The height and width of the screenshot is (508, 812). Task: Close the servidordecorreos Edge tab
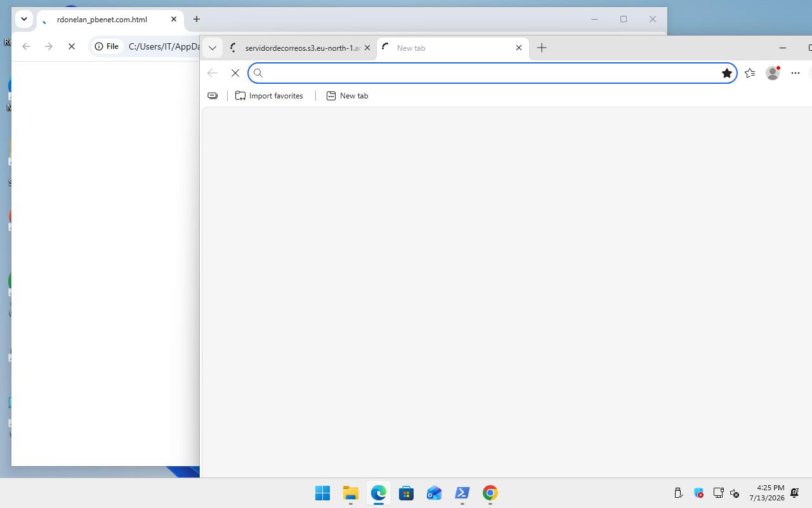click(x=367, y=48)
